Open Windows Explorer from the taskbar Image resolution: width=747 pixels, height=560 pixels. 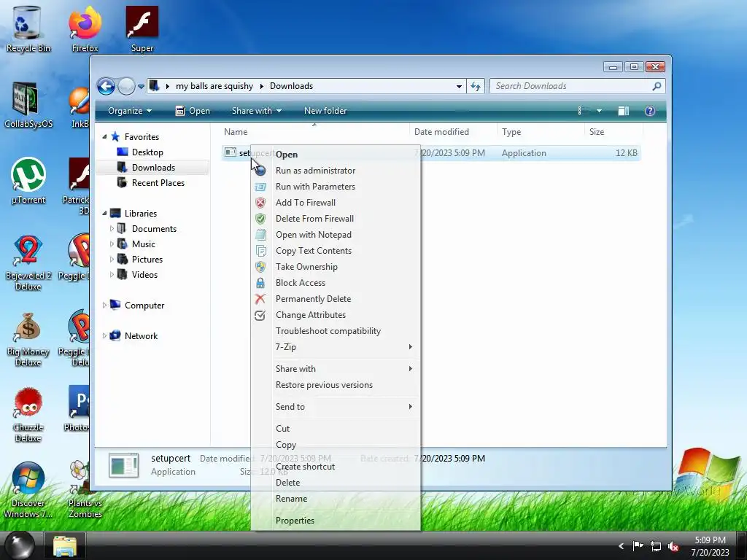(x=65, y=546)
